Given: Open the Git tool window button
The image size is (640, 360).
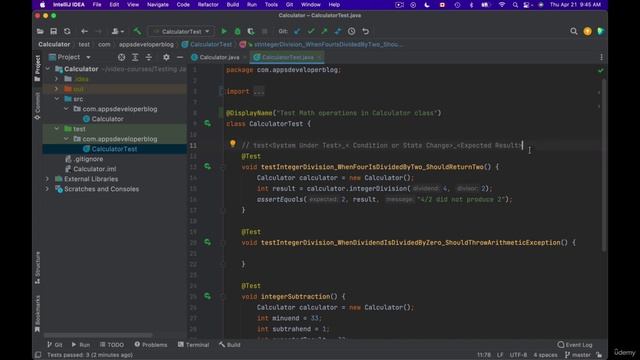Looking at the screenshot, I should click(x=55, y=345).
